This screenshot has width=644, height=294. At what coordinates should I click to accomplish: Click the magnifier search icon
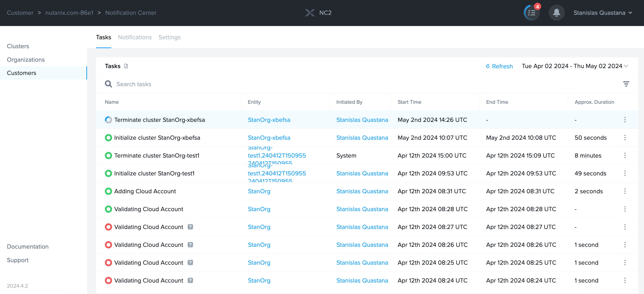[x=108, y=84]
